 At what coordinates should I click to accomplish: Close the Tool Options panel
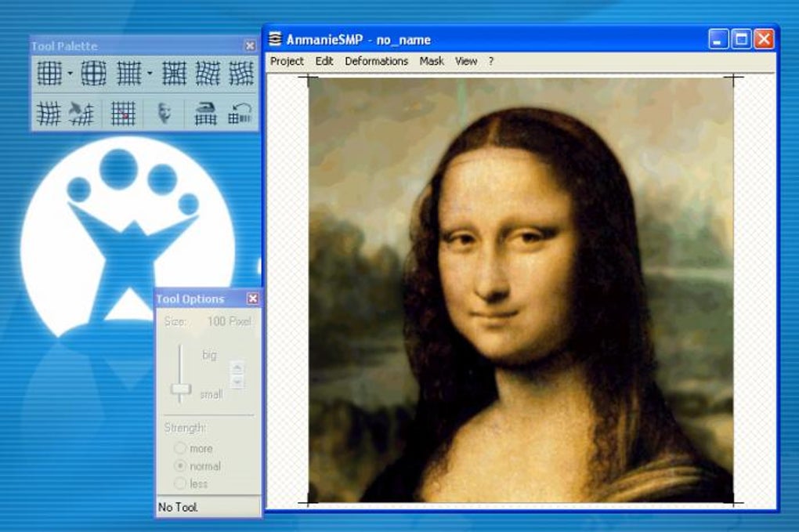pos(253,299)
